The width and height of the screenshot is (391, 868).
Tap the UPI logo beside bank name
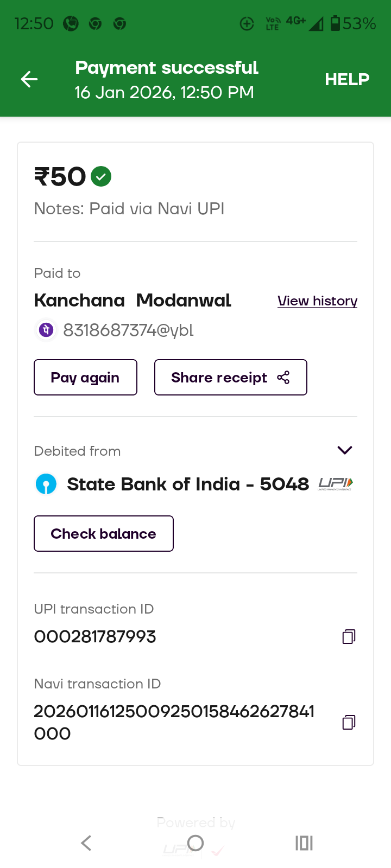point(335,483)
